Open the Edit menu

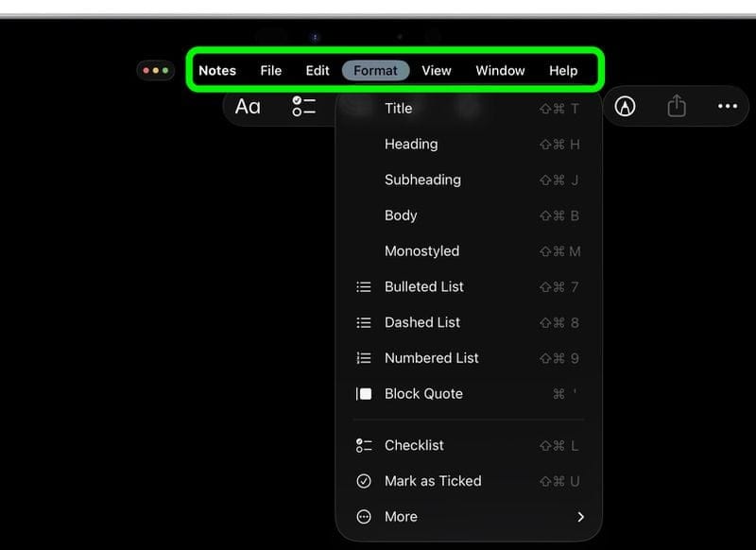coord(318,71)
